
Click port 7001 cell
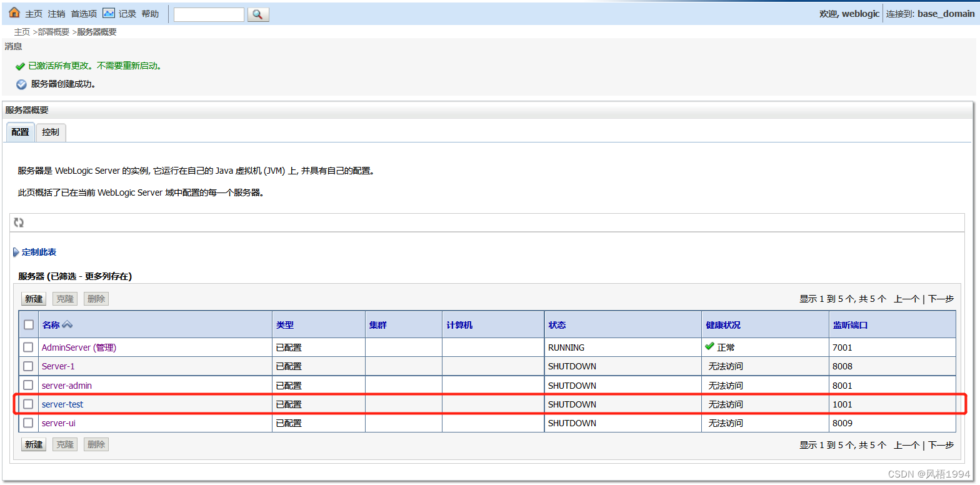[842, 347]
